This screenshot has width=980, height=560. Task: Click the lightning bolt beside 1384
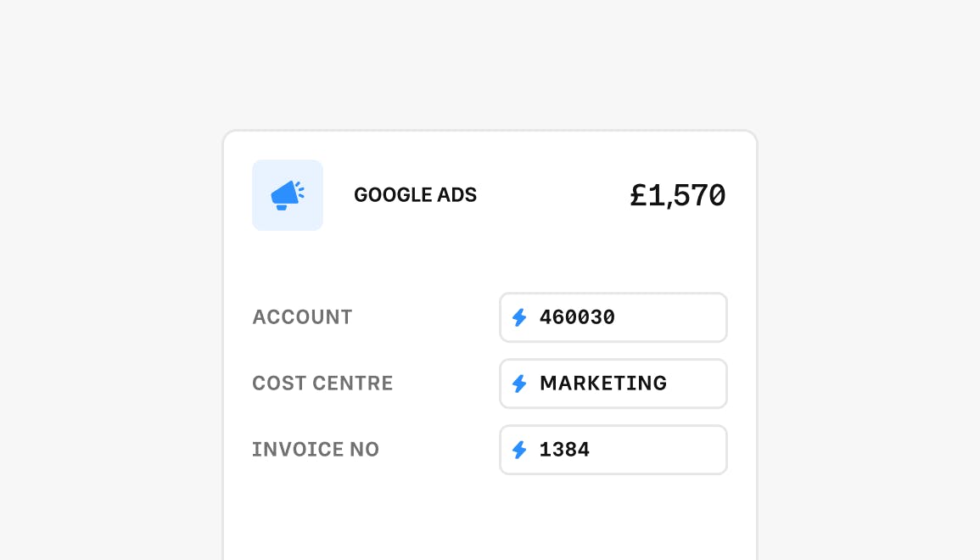(519, 450)
